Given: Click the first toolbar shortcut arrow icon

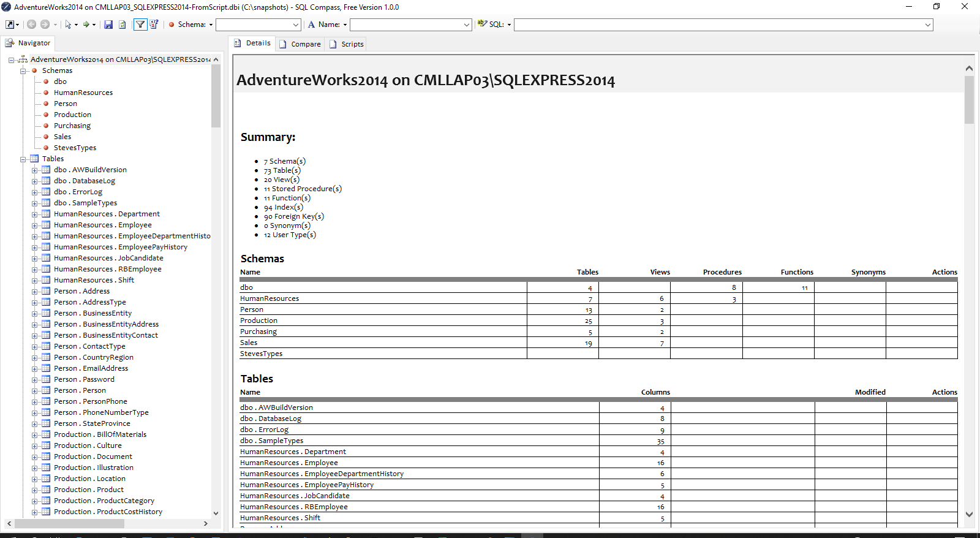Looking at the screenshot, I should [x=10, y=25].
